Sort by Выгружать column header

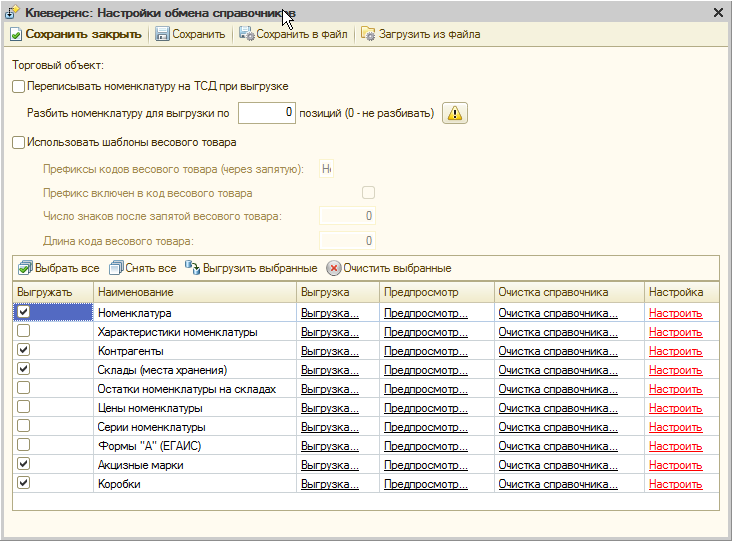53,292
